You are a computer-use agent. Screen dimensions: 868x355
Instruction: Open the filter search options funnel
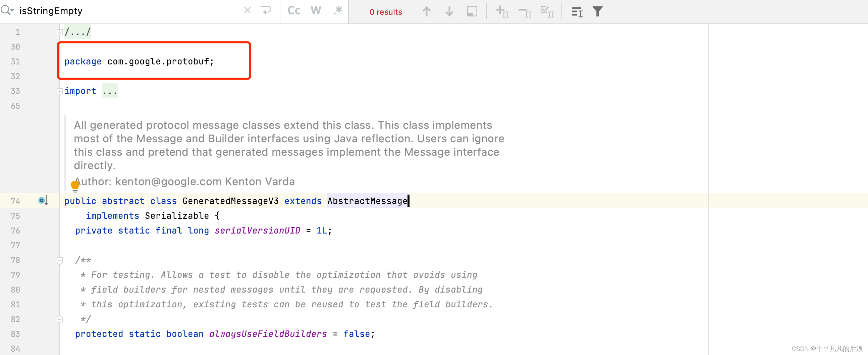[x=597, y=11]
